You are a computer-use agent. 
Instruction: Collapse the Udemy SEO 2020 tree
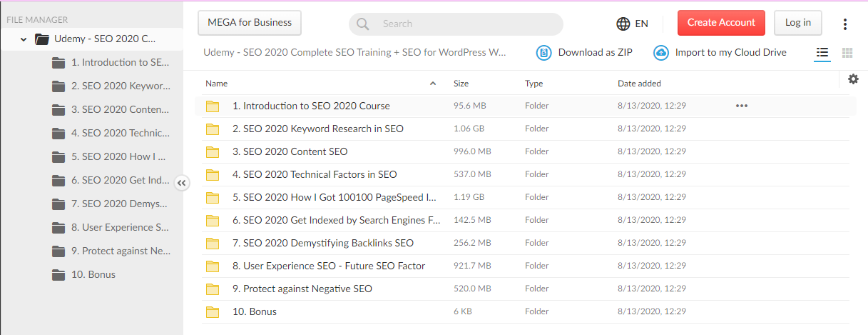pyautogui.click(x=24, y=39)
